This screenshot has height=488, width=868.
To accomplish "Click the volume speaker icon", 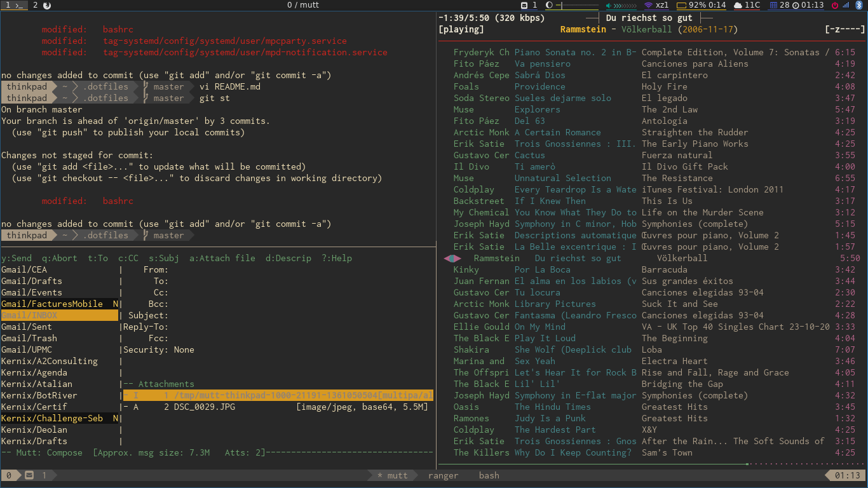I will point(609,5).
